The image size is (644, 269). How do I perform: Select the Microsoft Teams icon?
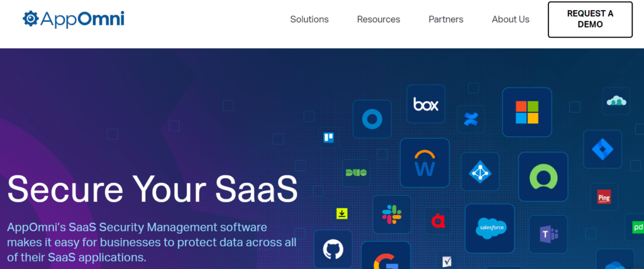click(548, 234)
